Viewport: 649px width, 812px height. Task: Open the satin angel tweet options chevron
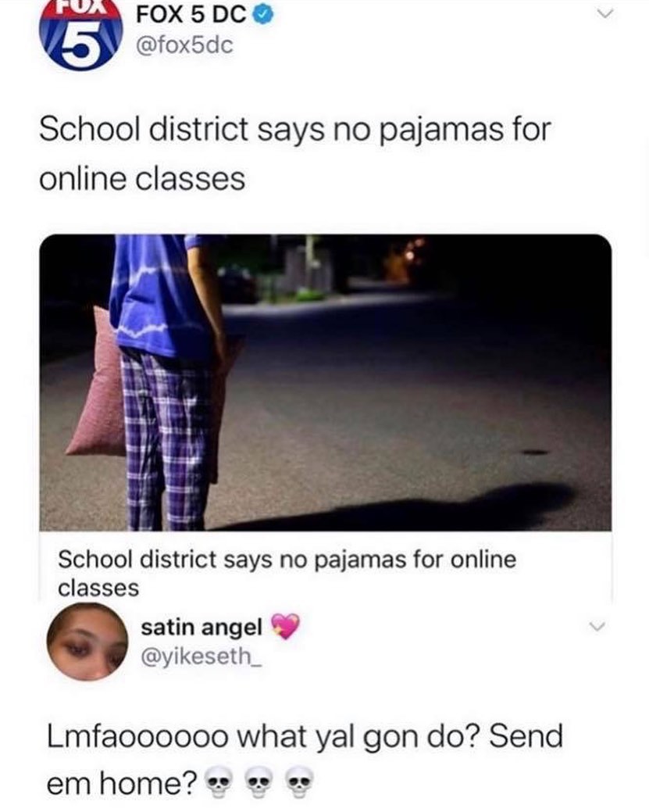(597, 627)
